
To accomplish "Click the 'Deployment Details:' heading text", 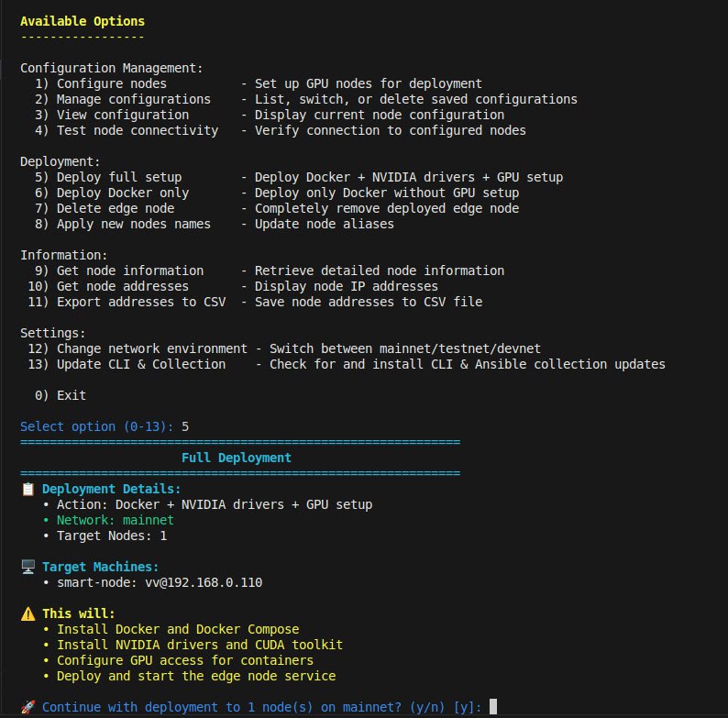I will click(x=112, y=489).
